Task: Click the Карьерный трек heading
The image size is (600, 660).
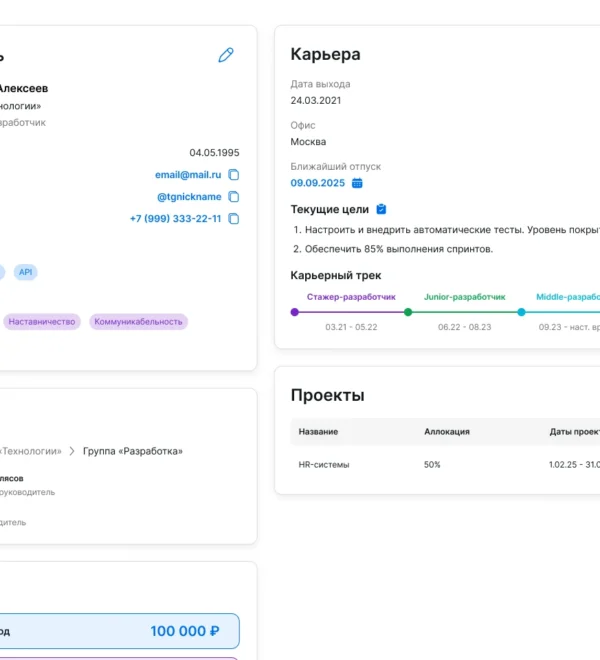Action: 336,275
